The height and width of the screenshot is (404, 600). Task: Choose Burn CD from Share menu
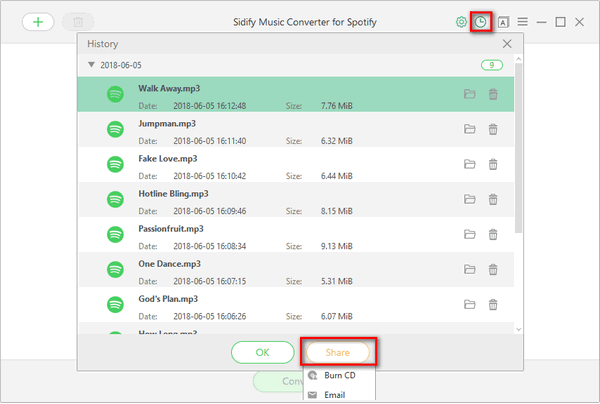[x=339, y=375]
